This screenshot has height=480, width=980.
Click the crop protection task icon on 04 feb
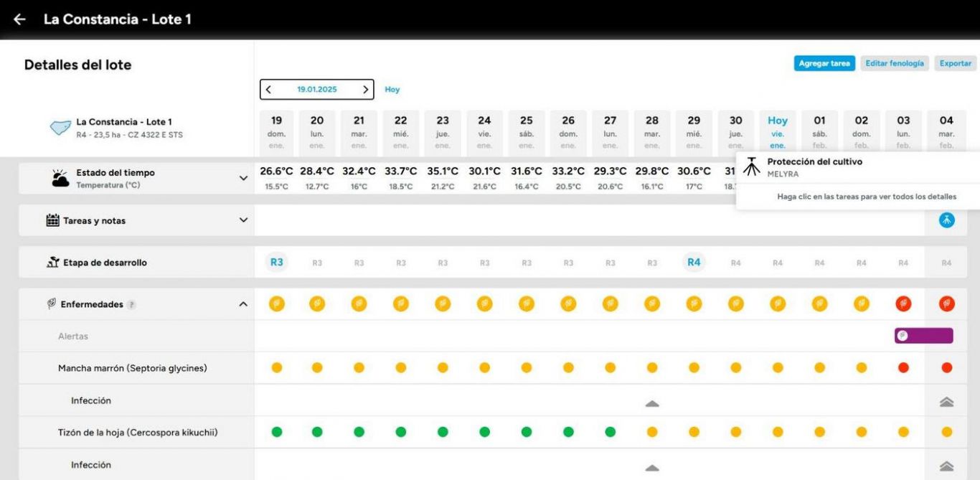tap(946, 220)
